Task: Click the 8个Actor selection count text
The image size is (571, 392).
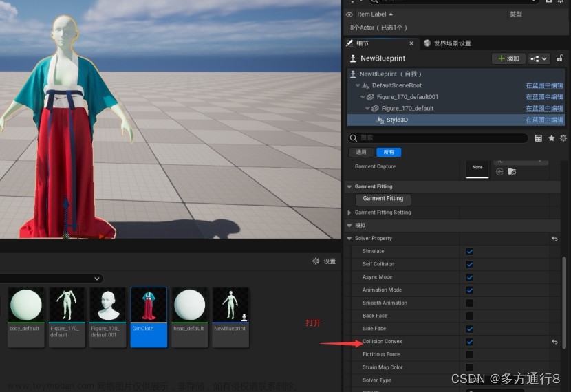Action: [x=379, y=28]
